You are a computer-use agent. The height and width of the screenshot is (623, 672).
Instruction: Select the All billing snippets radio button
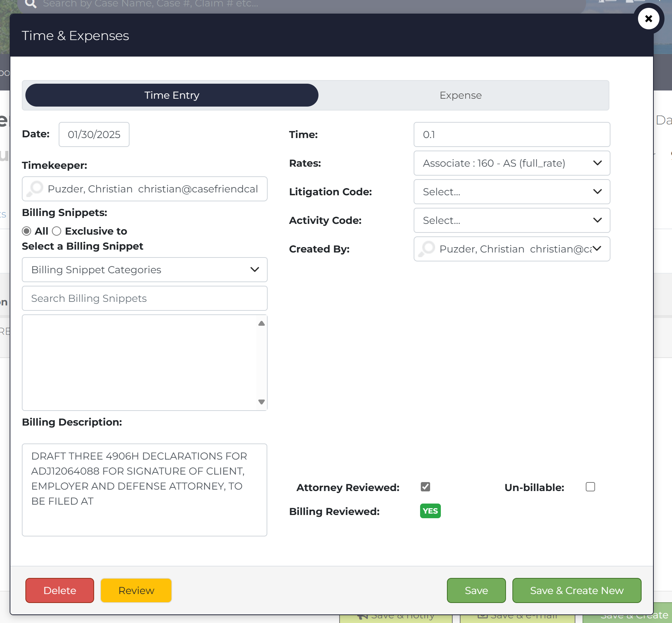(26, 231)
